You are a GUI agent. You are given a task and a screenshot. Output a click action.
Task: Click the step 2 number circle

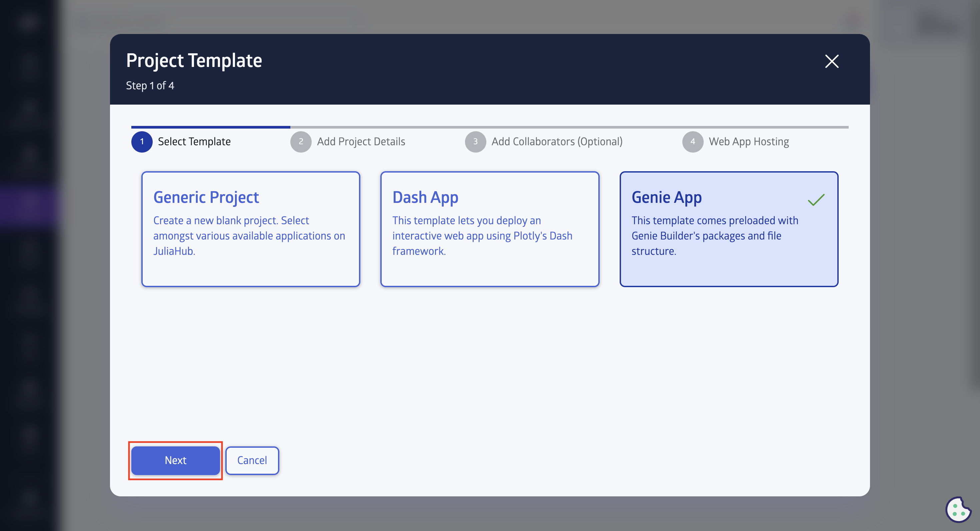(x=301, y=142)
